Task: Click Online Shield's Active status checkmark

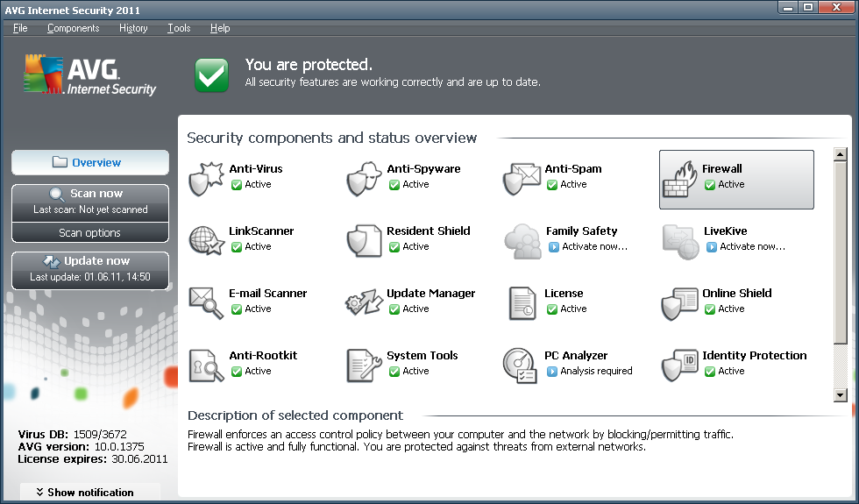Action: (710, 309)
